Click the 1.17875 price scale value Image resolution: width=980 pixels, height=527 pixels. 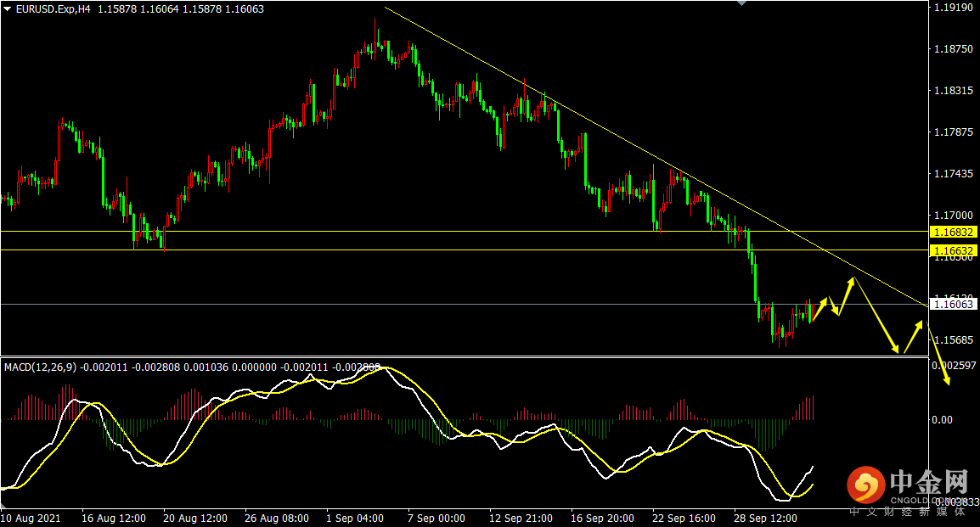tap(953, 132)
